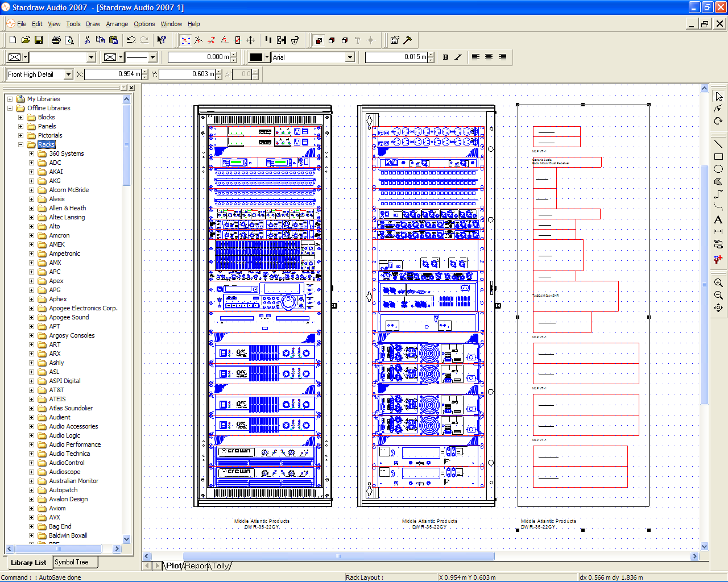Select the connector step-line tool
Screen dimensions: 728x582
point(718,194)
